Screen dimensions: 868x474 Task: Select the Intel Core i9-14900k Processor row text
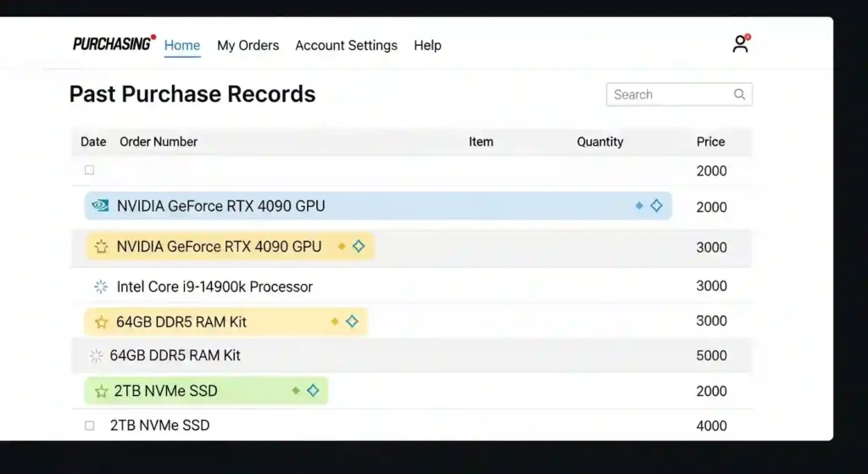tap(214, 287)
